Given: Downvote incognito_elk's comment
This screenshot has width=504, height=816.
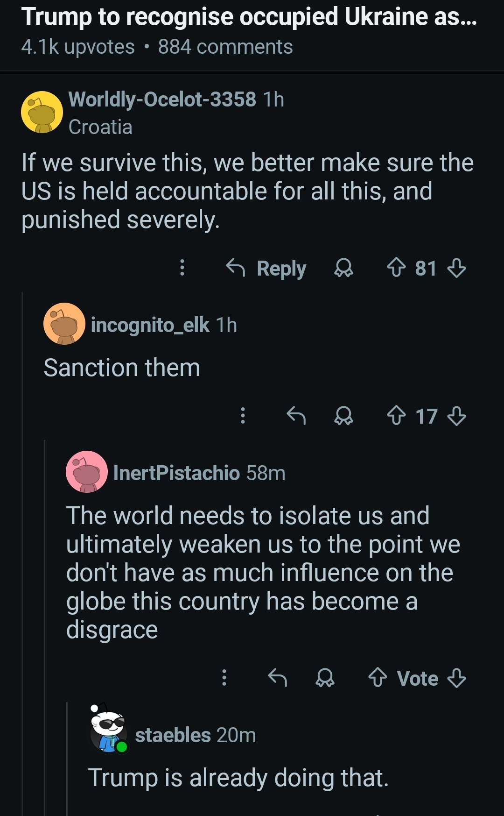Looking at the screenshot, I should click(x=456, y=416).
